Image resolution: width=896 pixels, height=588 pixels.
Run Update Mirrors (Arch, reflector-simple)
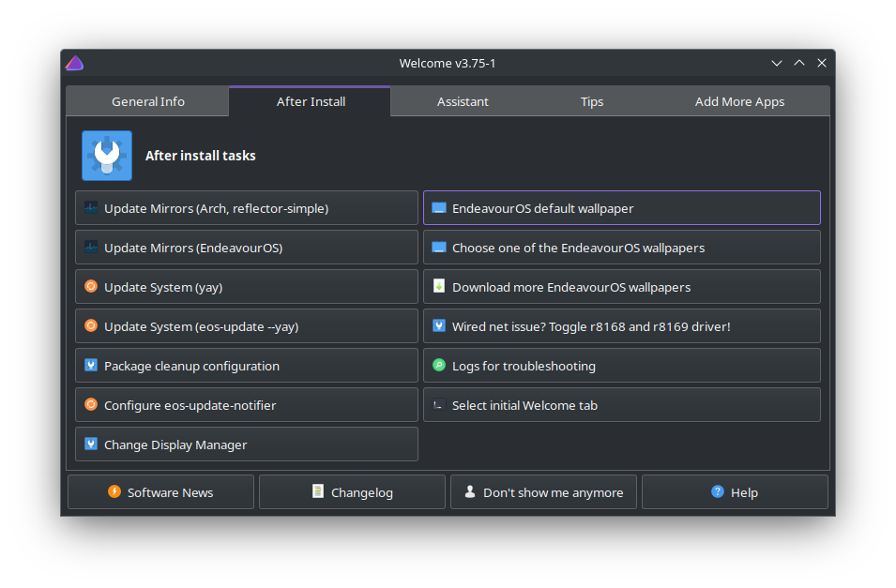[247, 208]
